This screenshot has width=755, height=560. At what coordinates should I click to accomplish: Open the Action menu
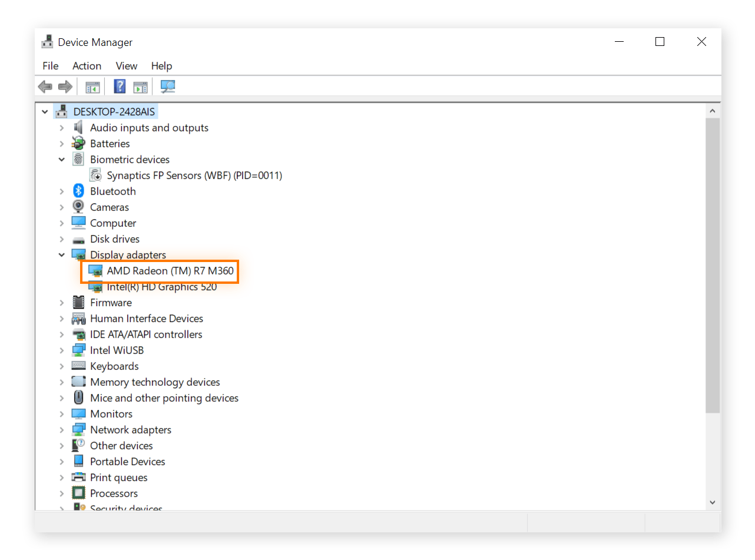pyautogui.click(x=87, y=66)
